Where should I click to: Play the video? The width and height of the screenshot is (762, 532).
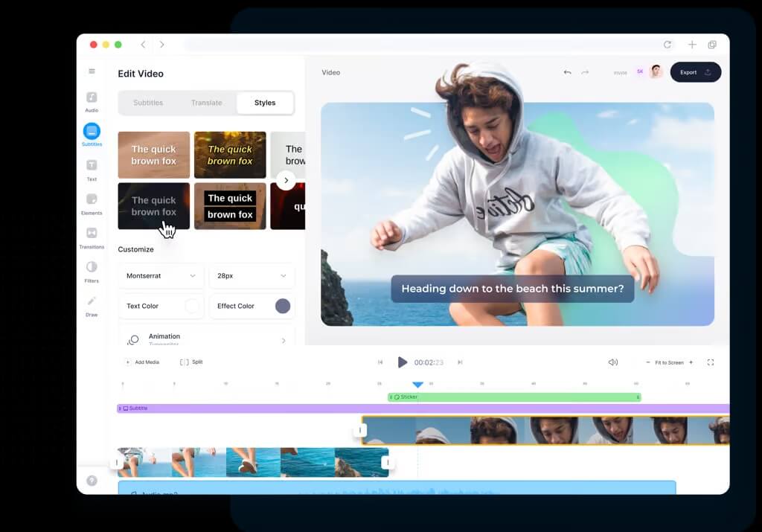click(x=402, y=362)
